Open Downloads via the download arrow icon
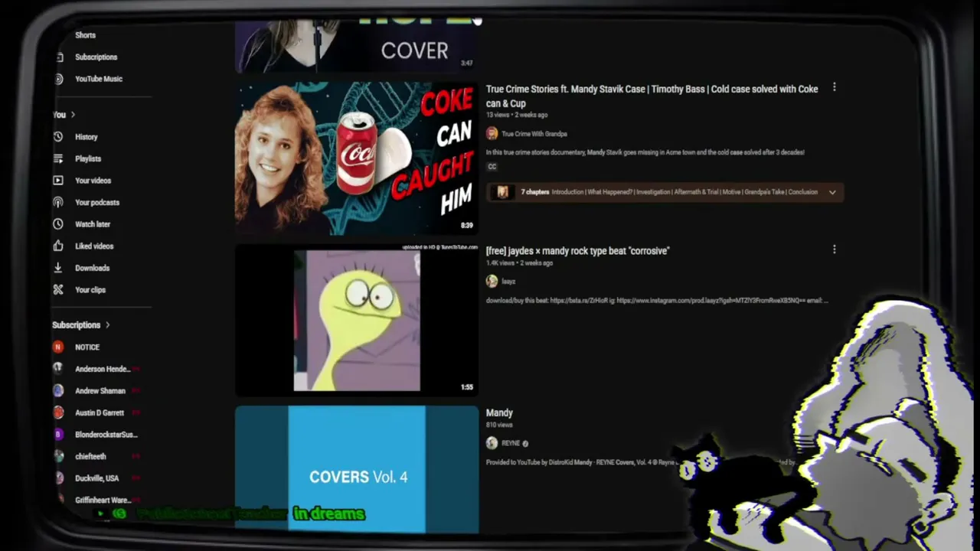This screenshot has width=980, height=551. point(58,268)
